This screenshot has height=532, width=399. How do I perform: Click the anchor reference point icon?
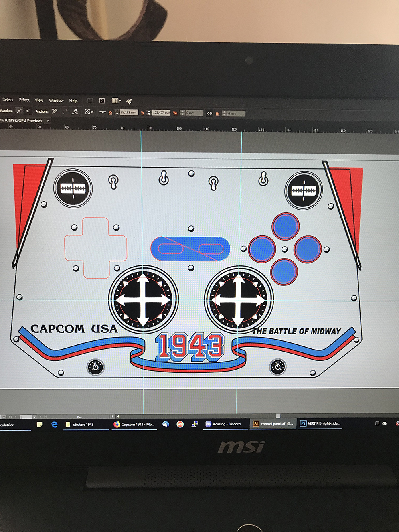[103, 112]
